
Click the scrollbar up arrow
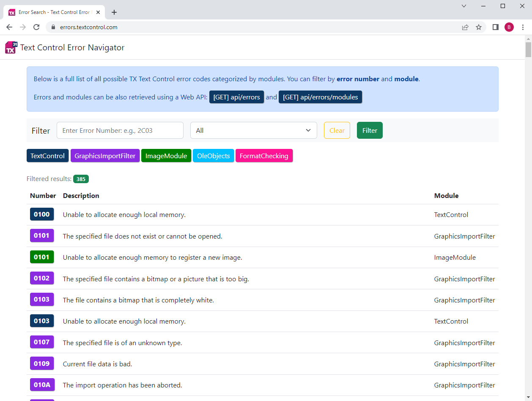coord(528,38)
